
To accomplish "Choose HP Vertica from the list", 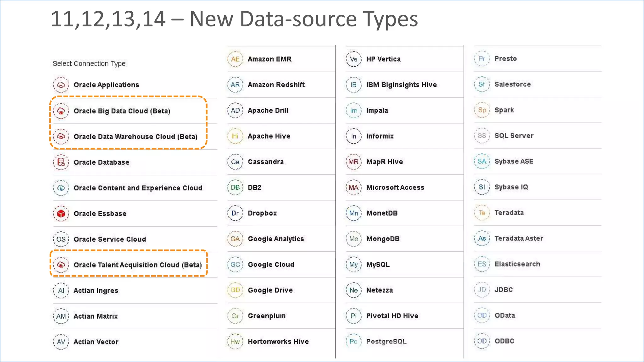I will click(x=383, y=59).
